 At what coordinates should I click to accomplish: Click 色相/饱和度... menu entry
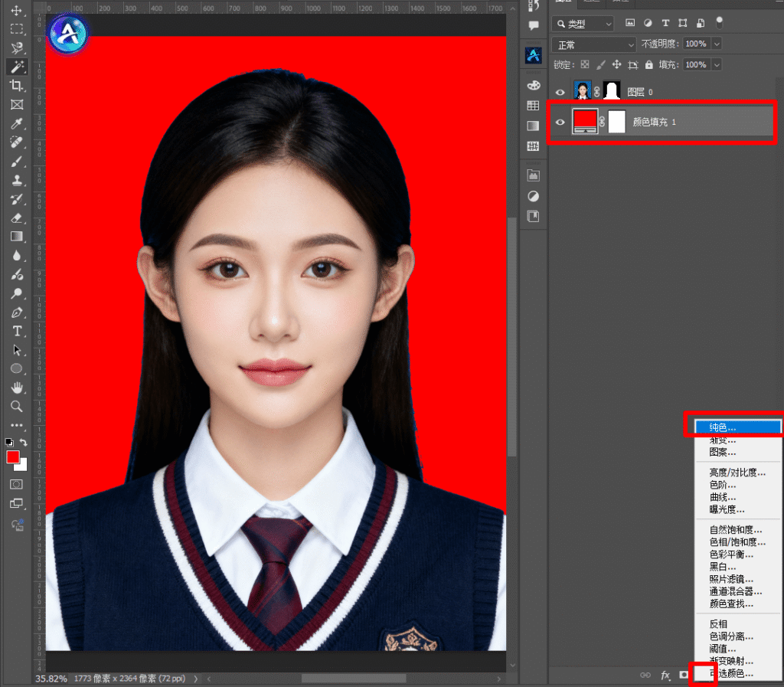(737, 542)
